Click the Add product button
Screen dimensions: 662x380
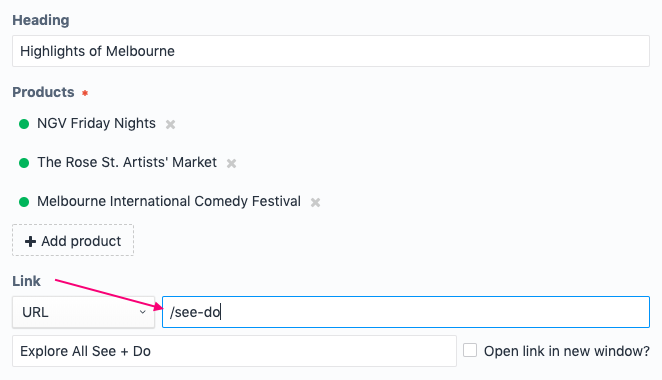[73, 240]
